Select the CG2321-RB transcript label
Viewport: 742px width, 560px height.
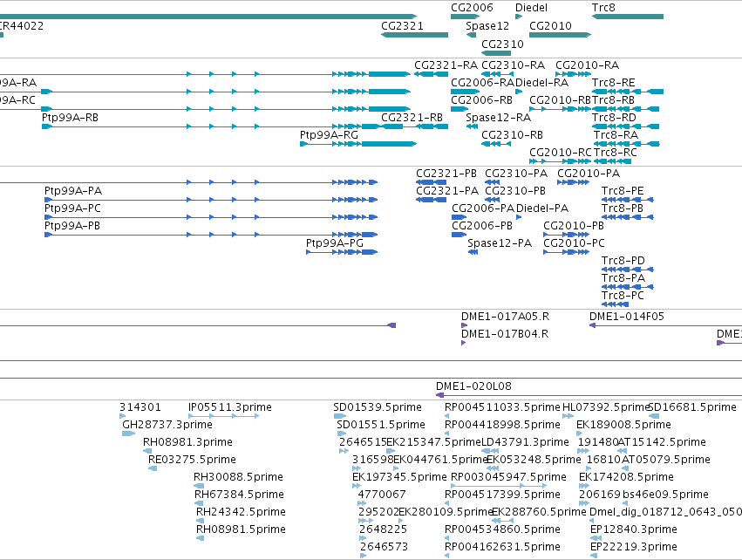412,118
